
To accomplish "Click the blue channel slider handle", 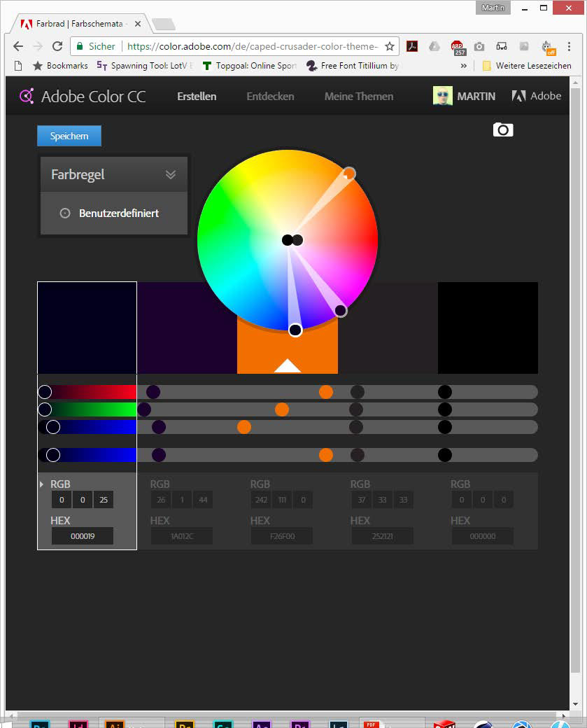I will (53, 427).
